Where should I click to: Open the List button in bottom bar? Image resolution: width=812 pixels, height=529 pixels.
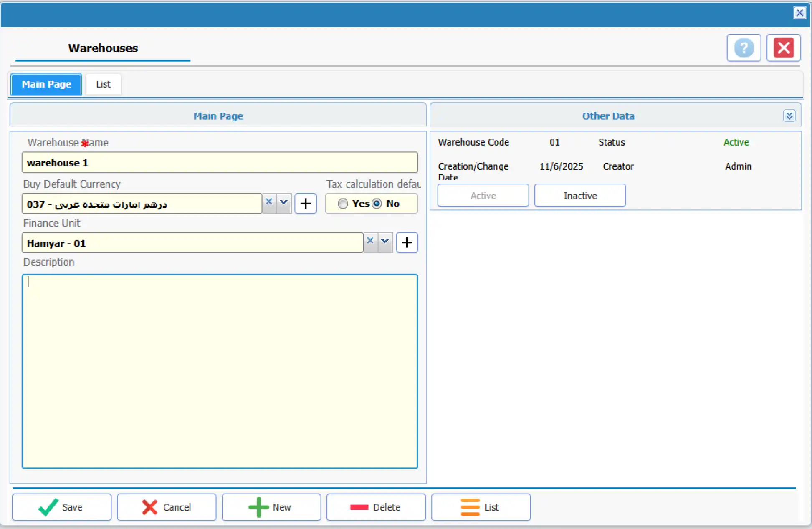tap(481, 507)
